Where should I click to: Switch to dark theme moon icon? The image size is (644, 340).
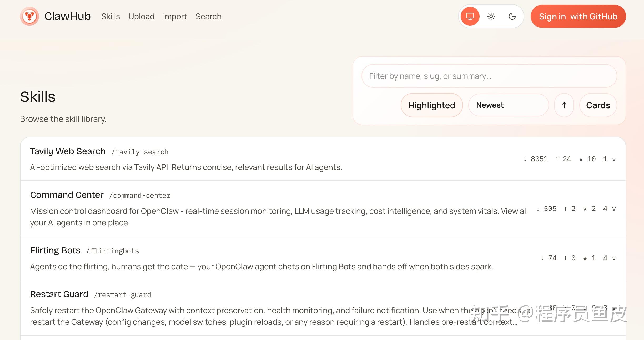coord(512,16)
